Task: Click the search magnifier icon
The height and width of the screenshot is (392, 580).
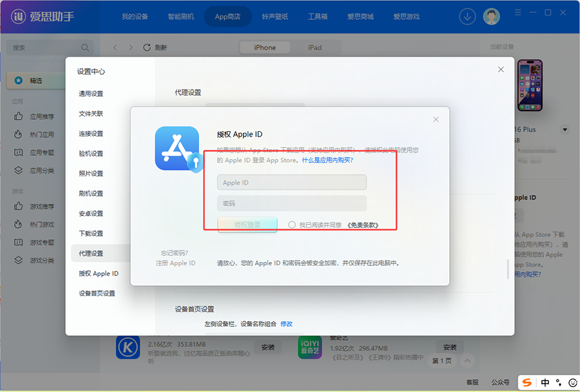Action: (x=85, y=48)
